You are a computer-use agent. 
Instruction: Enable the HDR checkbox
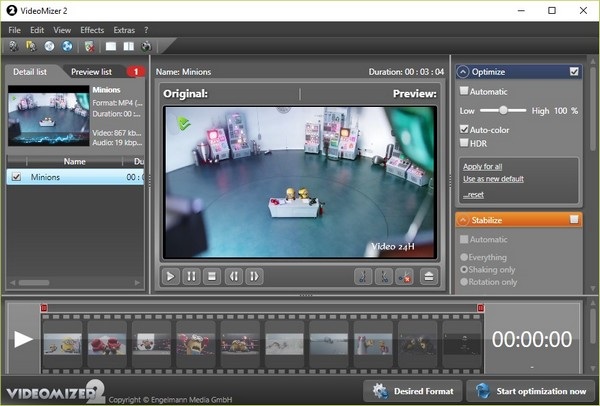coord(464,143)
